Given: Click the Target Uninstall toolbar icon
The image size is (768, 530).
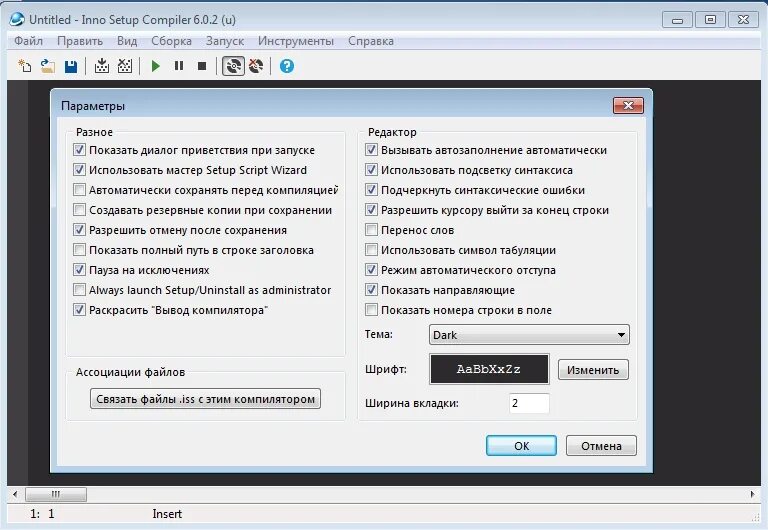Looking at the screenshot, I should tap(256, 66).
